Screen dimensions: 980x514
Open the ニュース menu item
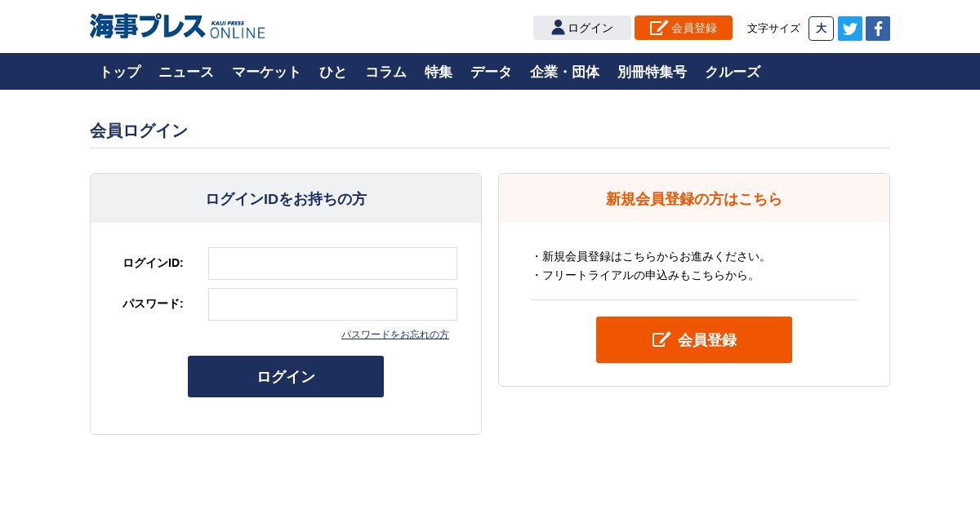pyautogui.click(x=186, y=72)
